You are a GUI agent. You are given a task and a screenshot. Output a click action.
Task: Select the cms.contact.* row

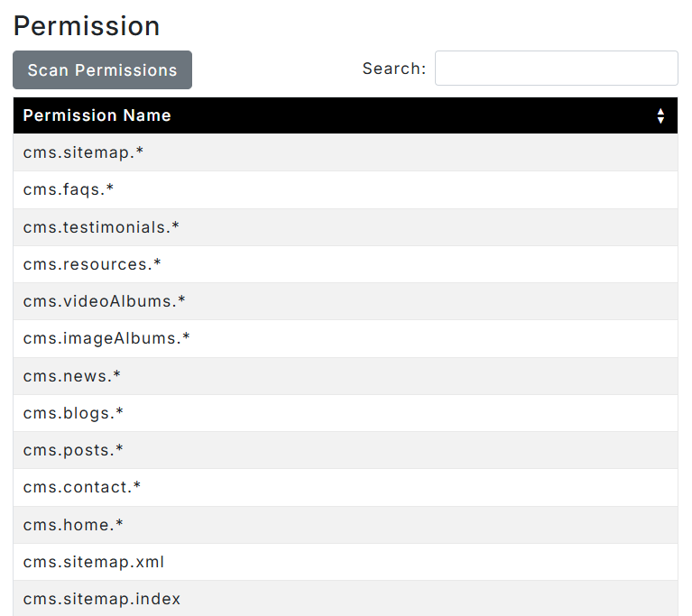tap(346, 487)
